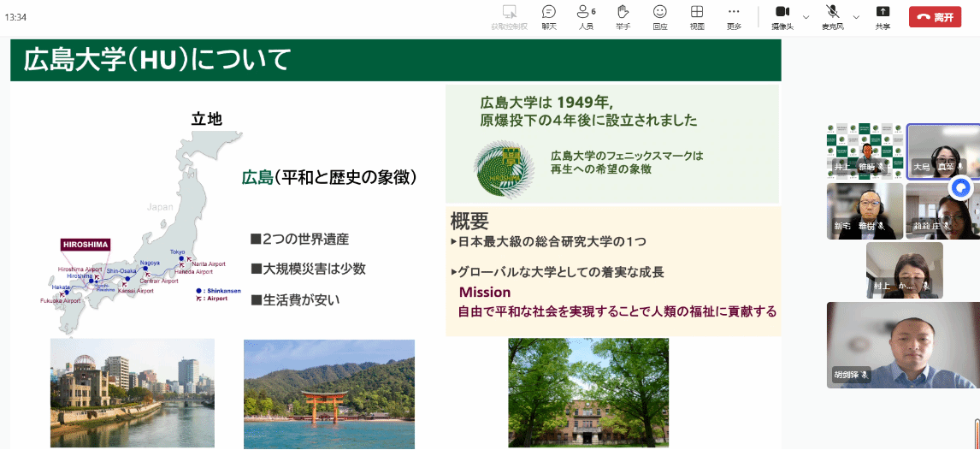This screenshot has width=980, height=450.
Task: Click the muted mic icon on 胡剑锋 tile
Action: pos(865,375)
